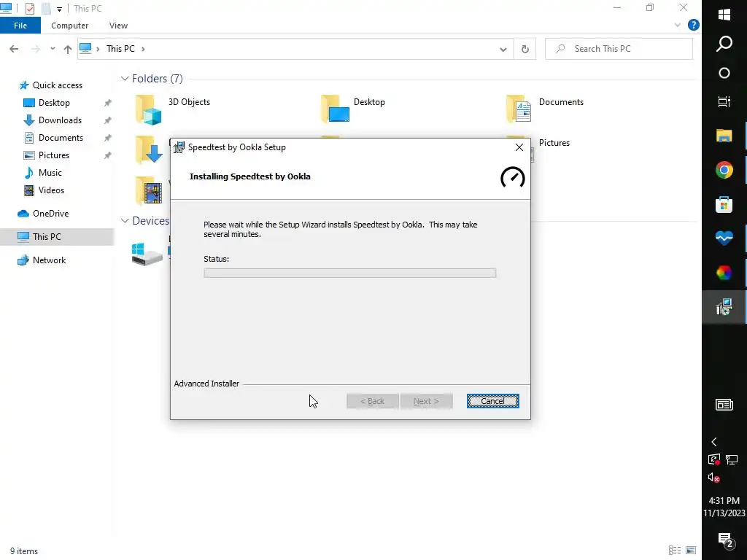Open Task View on the taskbar
Screen dimensions: 747x560
pos(724,102)
